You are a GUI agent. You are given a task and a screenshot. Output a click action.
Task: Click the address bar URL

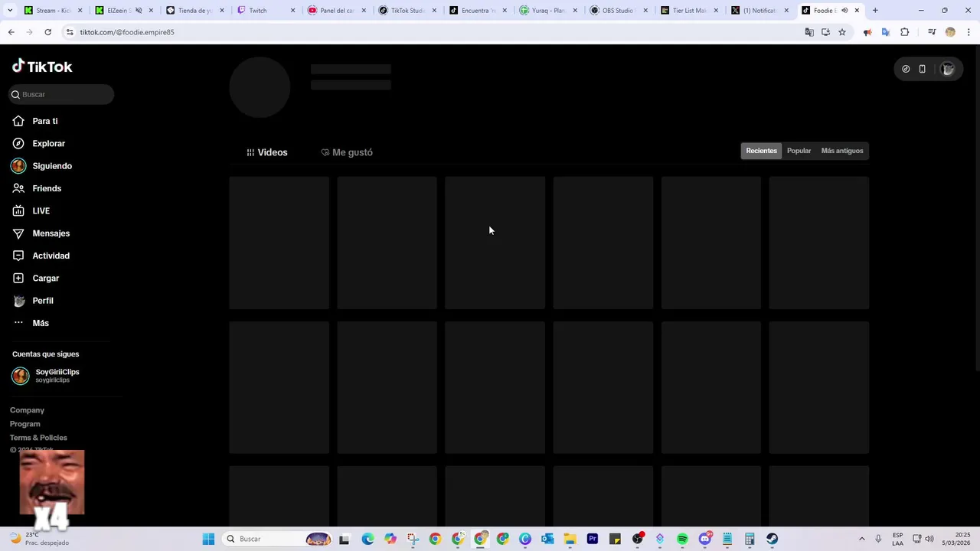coord(127,32)
